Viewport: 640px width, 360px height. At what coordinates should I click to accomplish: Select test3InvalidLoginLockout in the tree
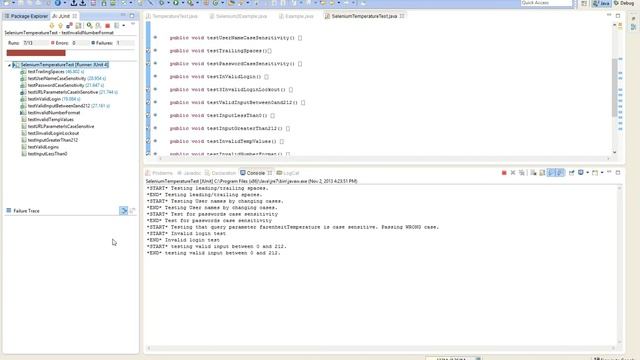pos(50,133)
